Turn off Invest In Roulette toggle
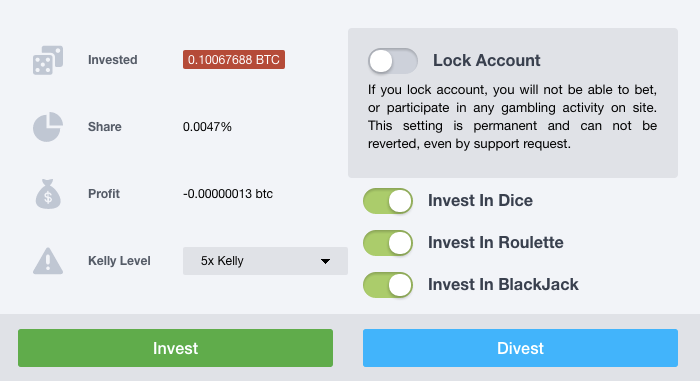The image size is (700, 381). point(388,243)
